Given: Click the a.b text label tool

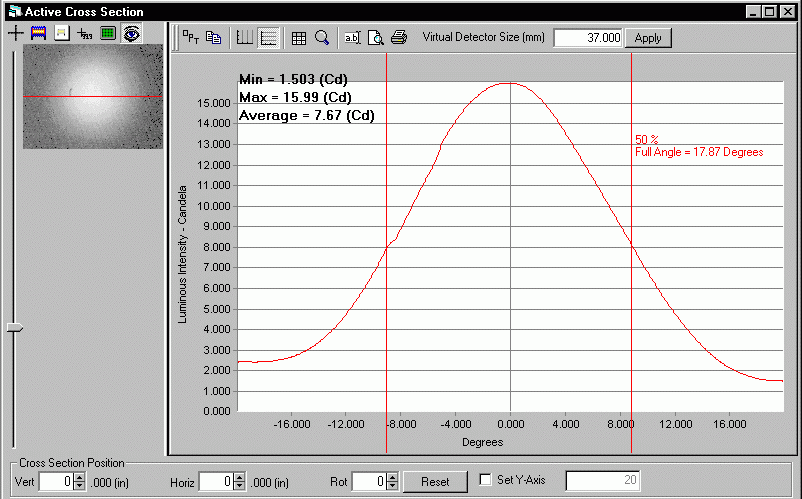Looking at the screenshot, I should coord(352,38).
